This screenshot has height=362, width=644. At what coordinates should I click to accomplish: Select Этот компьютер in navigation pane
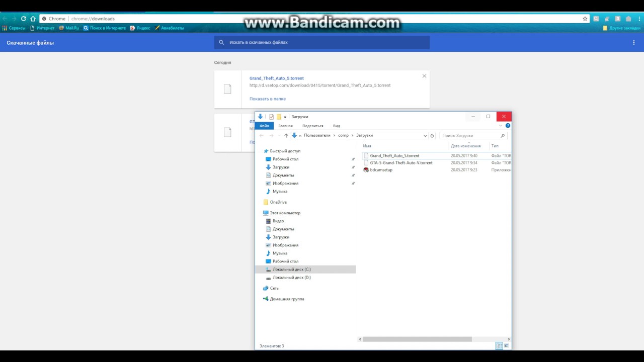(285, 213)
